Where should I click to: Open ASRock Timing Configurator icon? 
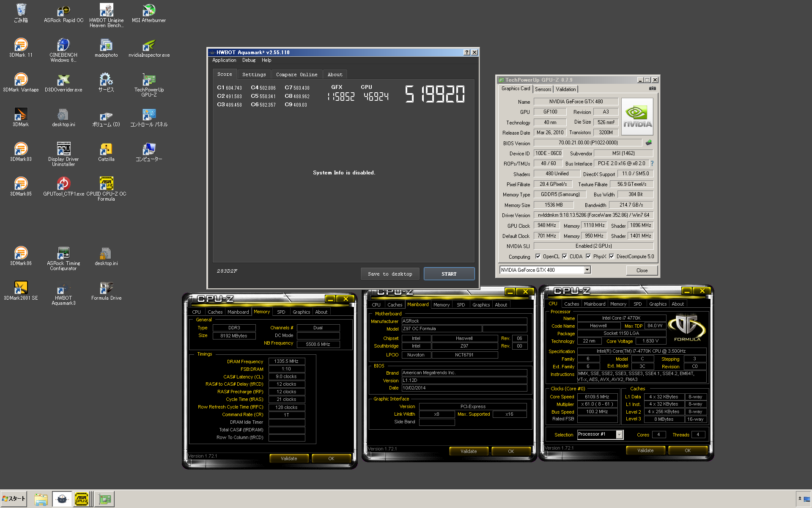tap(63, 258)
